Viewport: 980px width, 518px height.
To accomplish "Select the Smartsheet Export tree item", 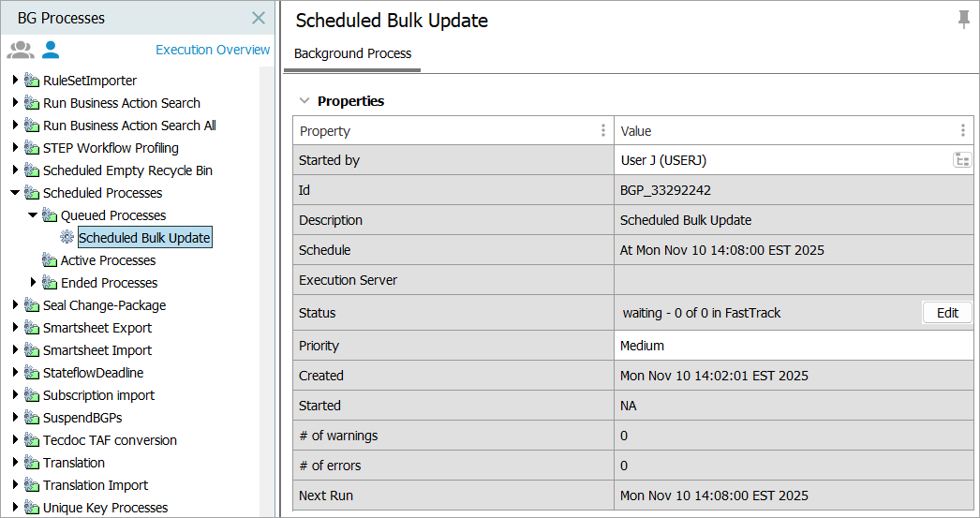I will [x=97, y=328].
